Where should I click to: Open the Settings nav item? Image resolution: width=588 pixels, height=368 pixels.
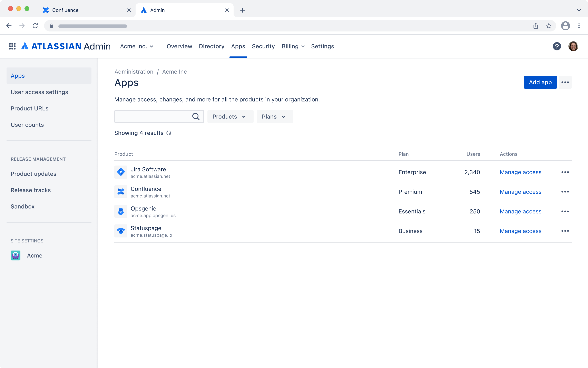322,46
